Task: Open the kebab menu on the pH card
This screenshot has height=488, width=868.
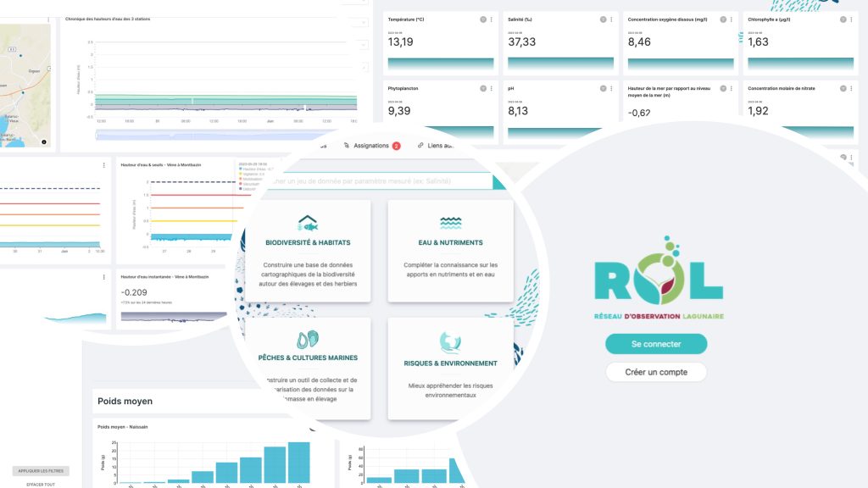Action: [x=611, y=88]
